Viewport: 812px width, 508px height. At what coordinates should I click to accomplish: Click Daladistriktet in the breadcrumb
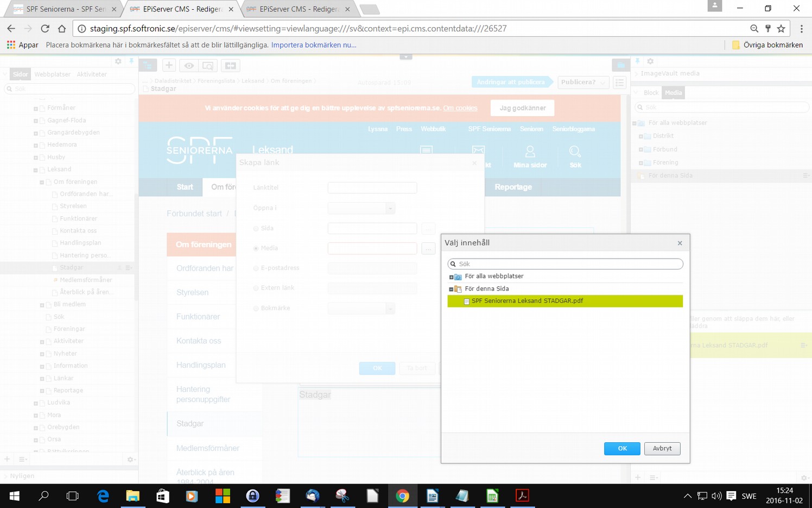tap(173, 81)
